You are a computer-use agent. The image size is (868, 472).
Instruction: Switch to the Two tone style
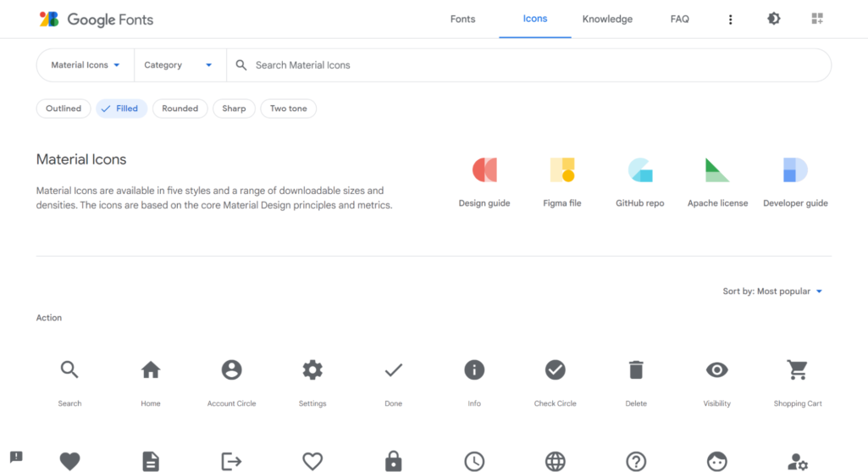coord(288,108)
